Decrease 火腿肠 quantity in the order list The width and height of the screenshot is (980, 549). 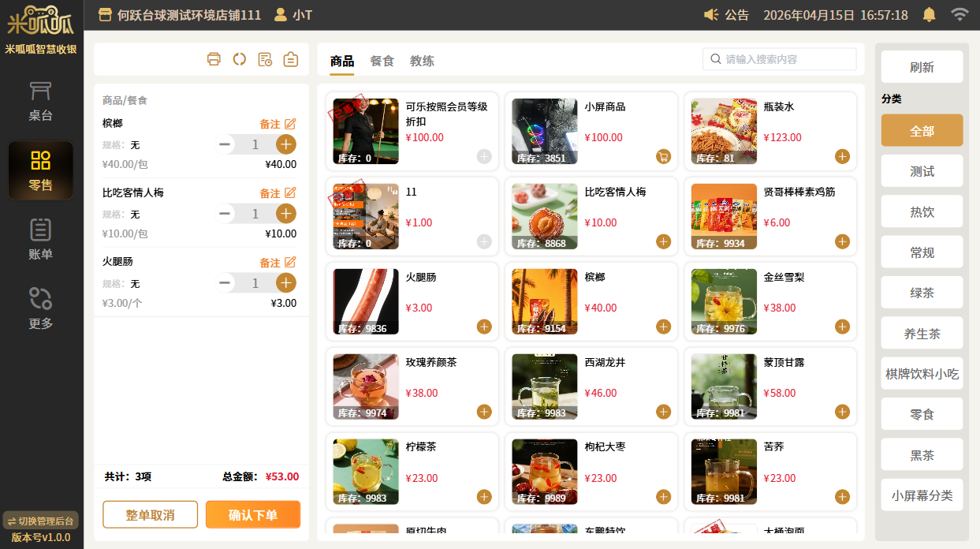[225, 283]
